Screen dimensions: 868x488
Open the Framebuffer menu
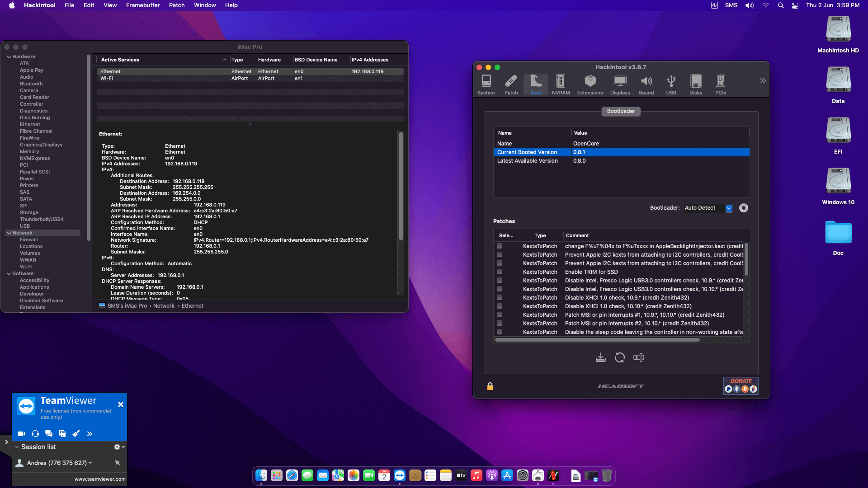tap(143, 5)
